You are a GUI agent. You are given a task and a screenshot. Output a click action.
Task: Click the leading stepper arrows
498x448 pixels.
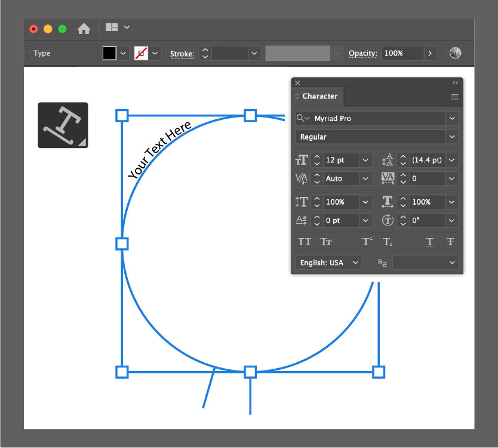click(x=403, y=160)
